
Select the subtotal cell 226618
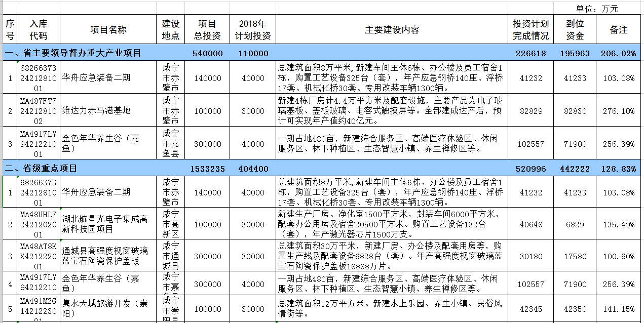coord(531,53)
